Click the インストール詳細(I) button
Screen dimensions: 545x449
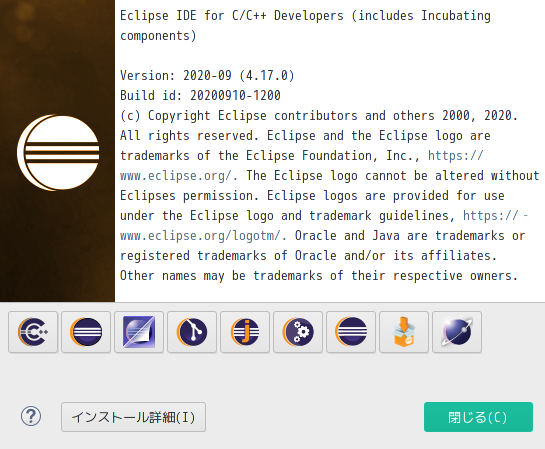tap(133, 417)
